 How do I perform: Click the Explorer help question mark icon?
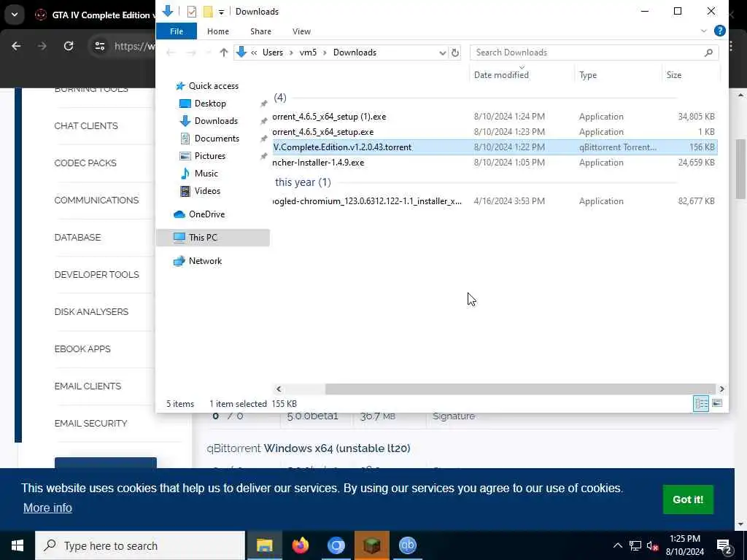click(x=719, y=31)
